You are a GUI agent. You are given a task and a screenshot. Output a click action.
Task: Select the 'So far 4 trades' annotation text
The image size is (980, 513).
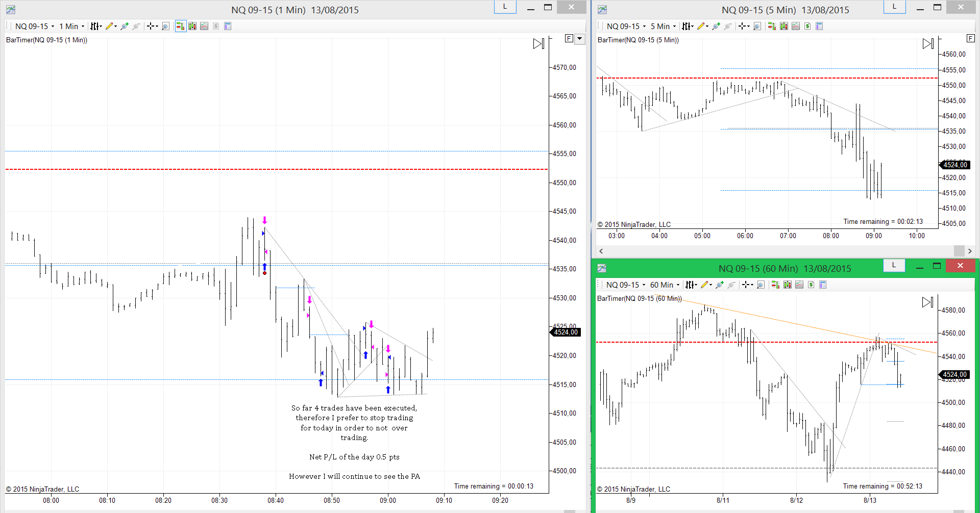[x=354, y=423]
